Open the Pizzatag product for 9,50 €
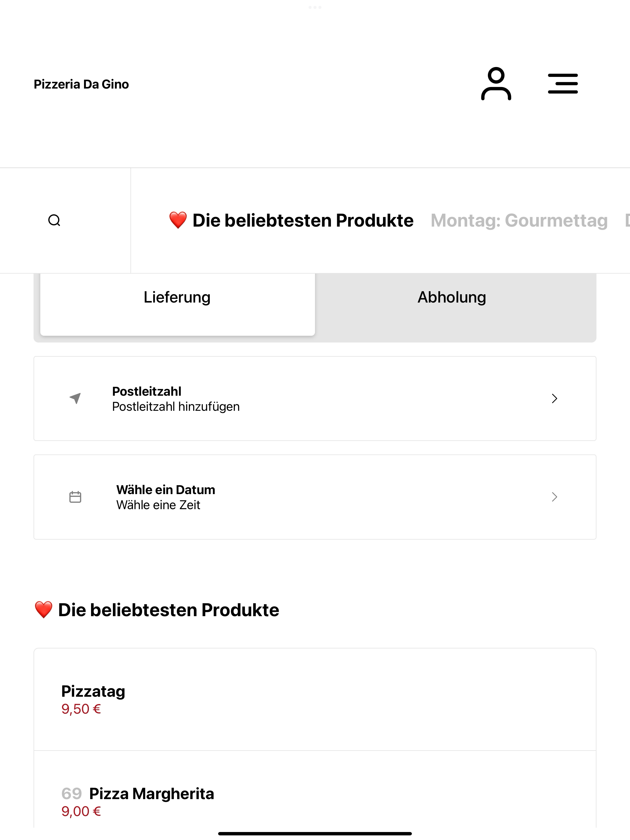The width and height of the screenshot is (630, 840). (315, 699)
